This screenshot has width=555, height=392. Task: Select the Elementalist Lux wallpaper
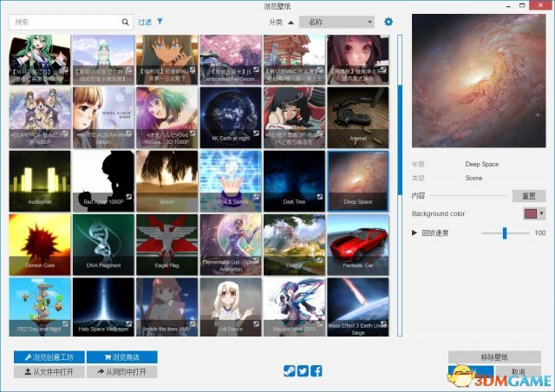(231, 245)
